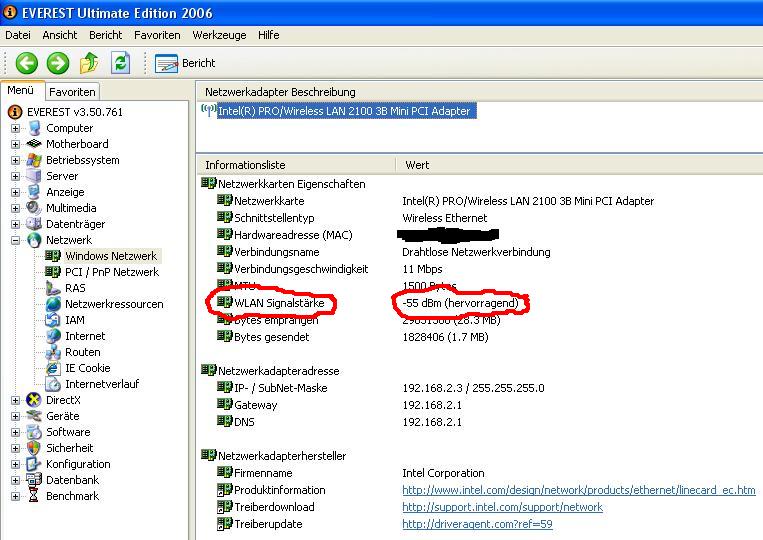This screenshot has height=540, width=763.
Task: Expand the DirectX tree node
Action: point(16,400)
